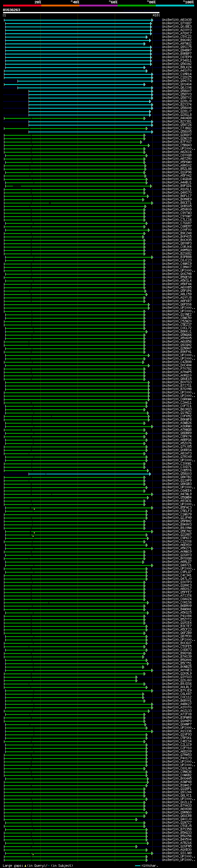Select hit label UniRef100_A1KB30
Screen dimensions: 197x868
point(177,850)
